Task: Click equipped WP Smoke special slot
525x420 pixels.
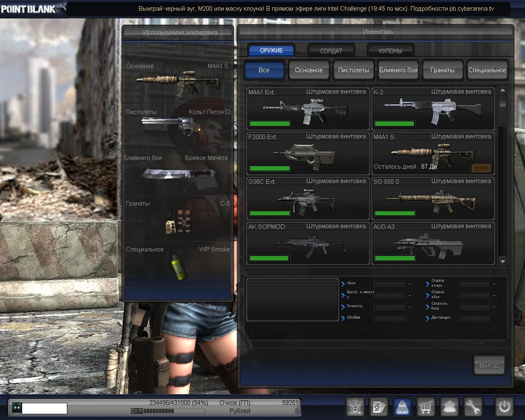Action: click(178, 264)
